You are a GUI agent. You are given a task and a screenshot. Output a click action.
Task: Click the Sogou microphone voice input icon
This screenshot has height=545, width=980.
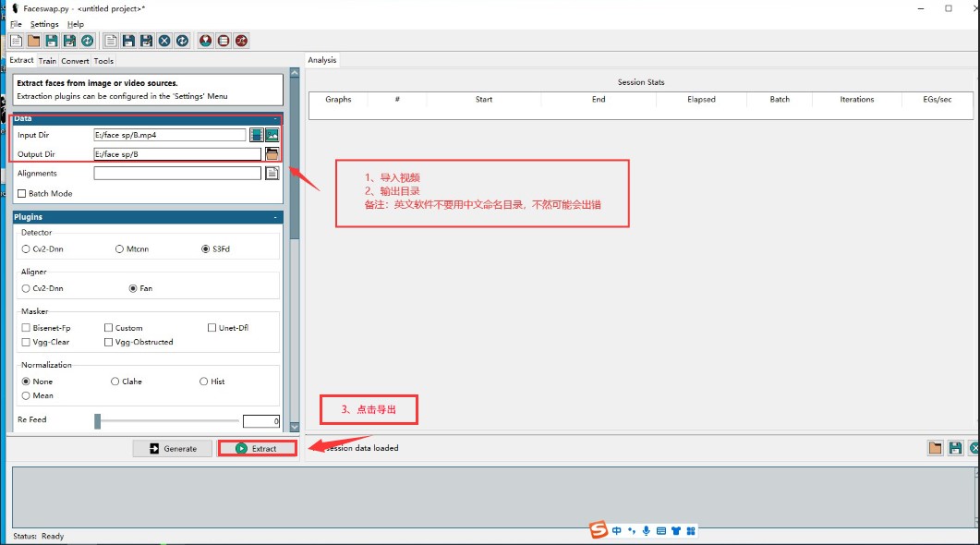click(647, 530)
